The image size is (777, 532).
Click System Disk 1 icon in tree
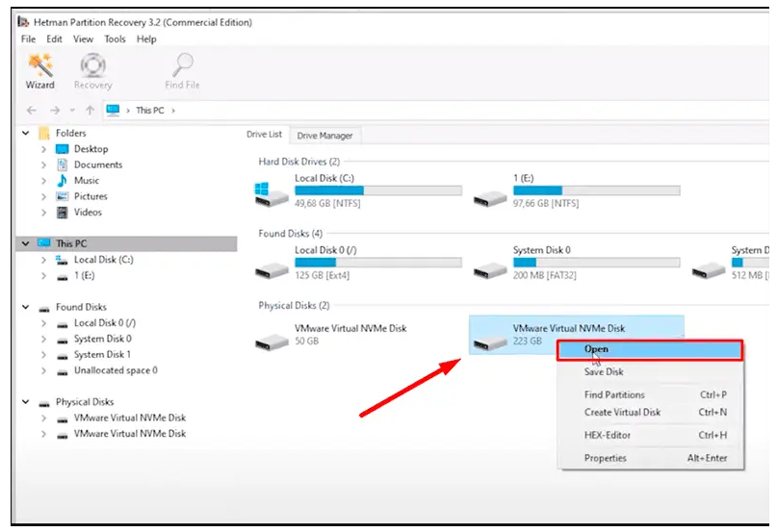click(62, 356)
